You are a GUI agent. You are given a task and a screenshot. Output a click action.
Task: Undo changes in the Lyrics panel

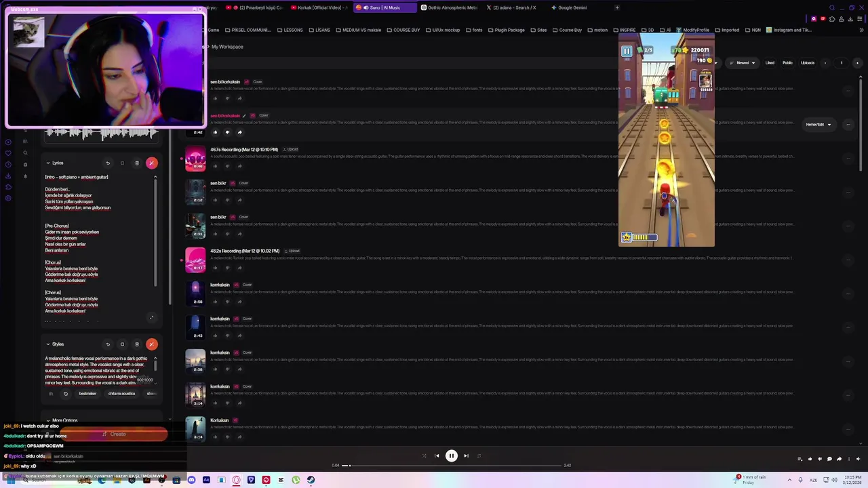[x=108, y=163]
